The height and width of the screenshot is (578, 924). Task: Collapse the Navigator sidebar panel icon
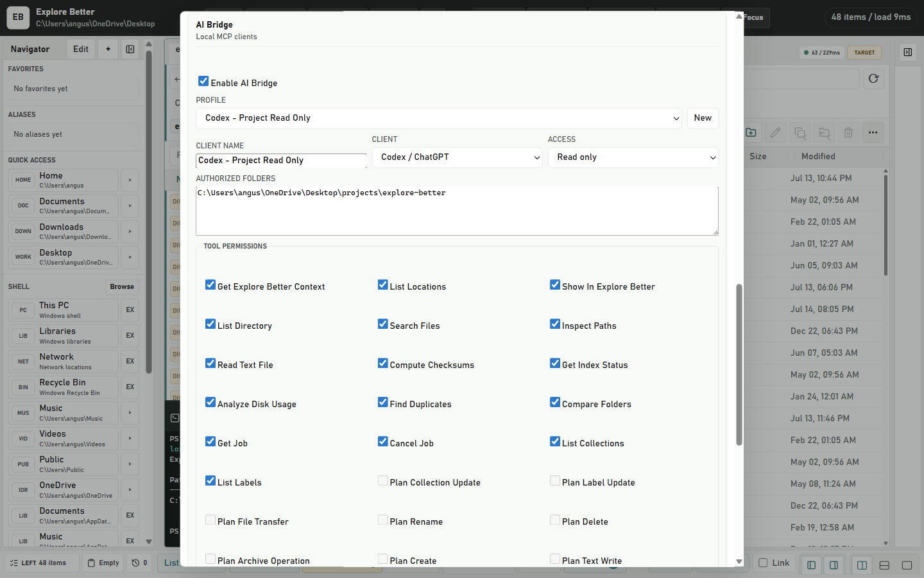point(130,49)
